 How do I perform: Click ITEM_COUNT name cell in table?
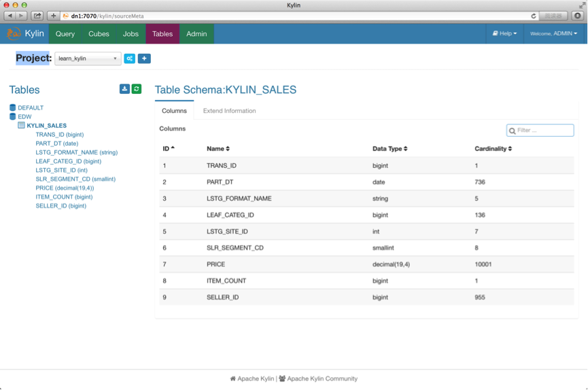[x=226, y=281]
